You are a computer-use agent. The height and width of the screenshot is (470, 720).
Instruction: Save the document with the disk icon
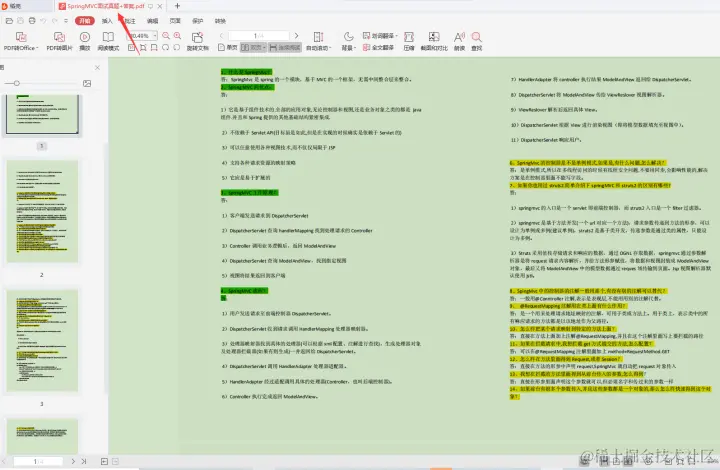click(x=20, y=21)
